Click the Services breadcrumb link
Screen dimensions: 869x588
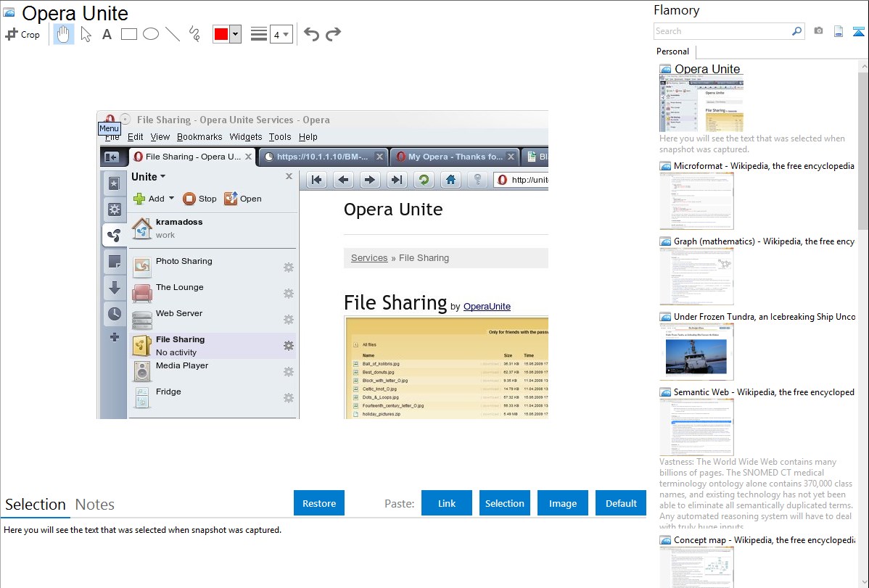369,257
